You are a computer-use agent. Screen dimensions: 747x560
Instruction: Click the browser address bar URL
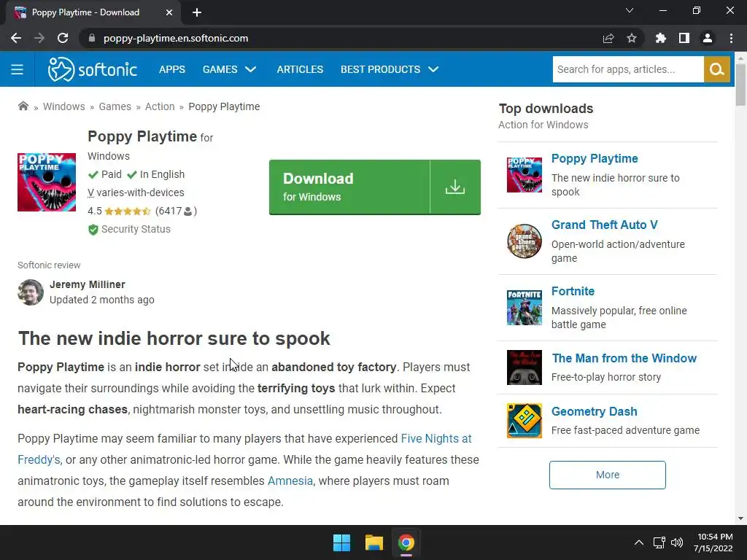click(176, 38)
